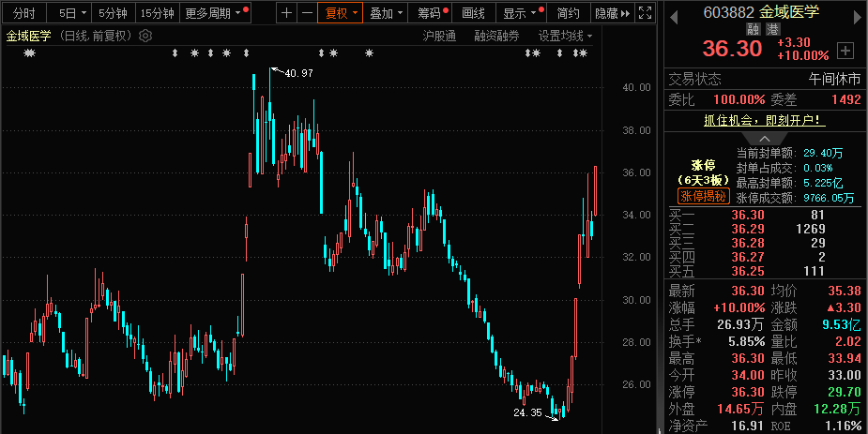Collapse the limit-up info panel chevron

click(x=766, y=139)
